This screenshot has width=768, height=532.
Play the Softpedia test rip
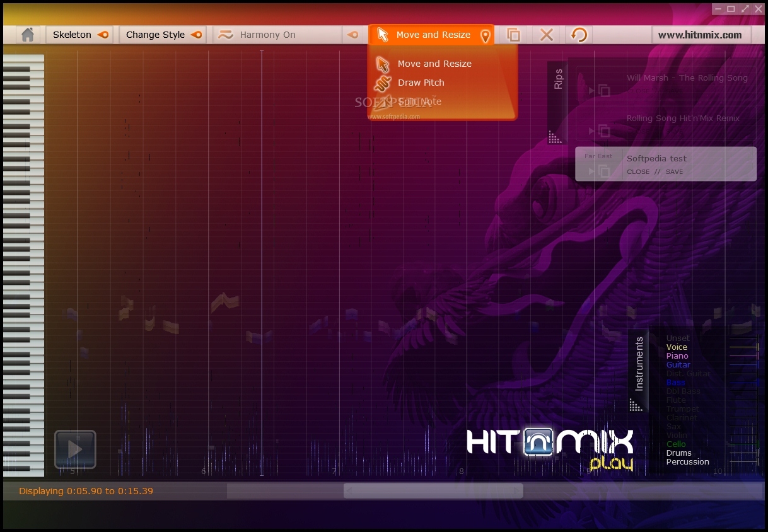pyautogui.click(x=591, y=171)
